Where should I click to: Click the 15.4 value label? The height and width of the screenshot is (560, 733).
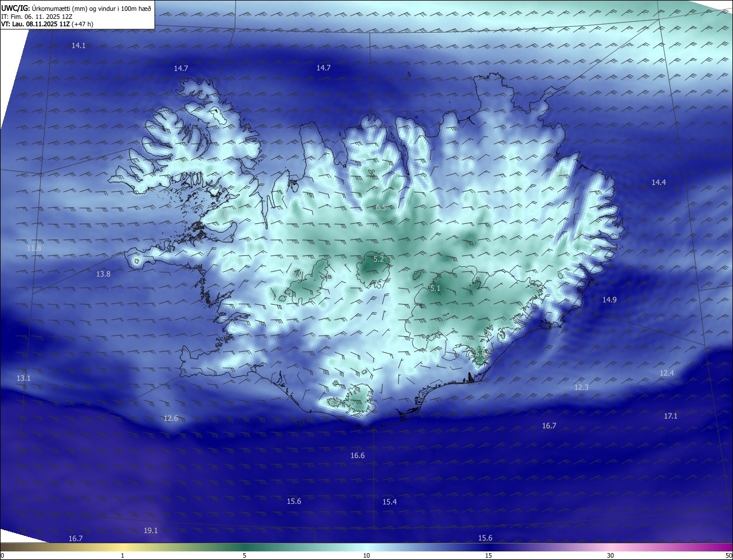pyautogui.click(x=389, y=502)
